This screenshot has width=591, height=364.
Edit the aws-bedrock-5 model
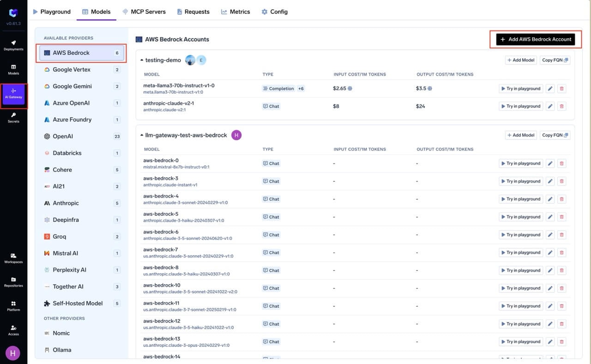pyautogui.click(x=550, y=217)
